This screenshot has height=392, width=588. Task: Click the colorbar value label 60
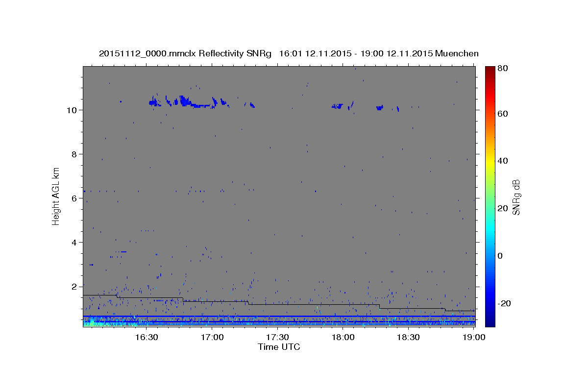click(504, 114)
